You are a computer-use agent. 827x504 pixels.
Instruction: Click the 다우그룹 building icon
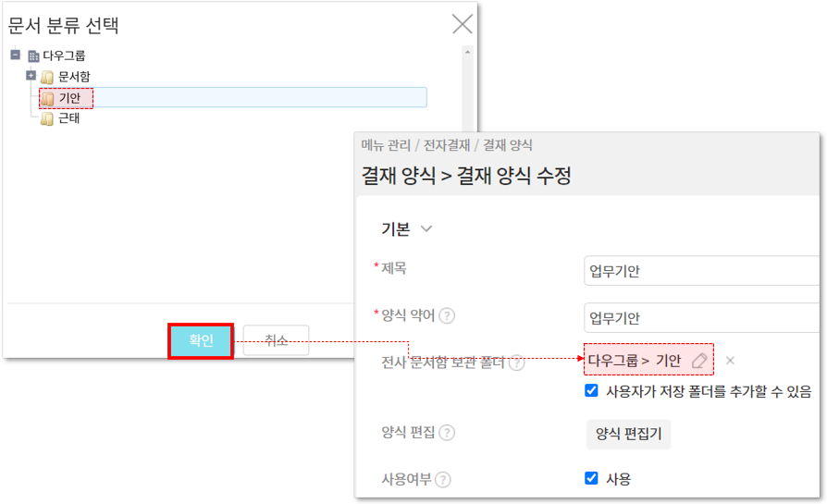[x=34, y=56]
